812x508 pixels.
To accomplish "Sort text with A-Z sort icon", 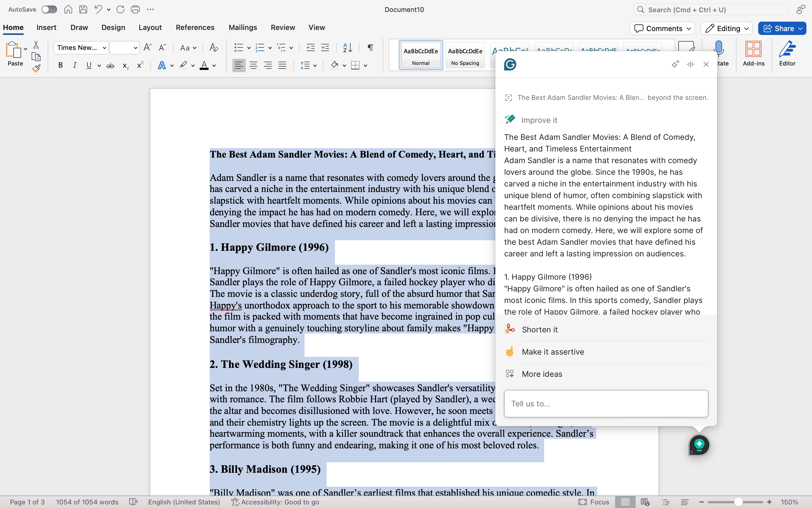I will tap(347, 48).
